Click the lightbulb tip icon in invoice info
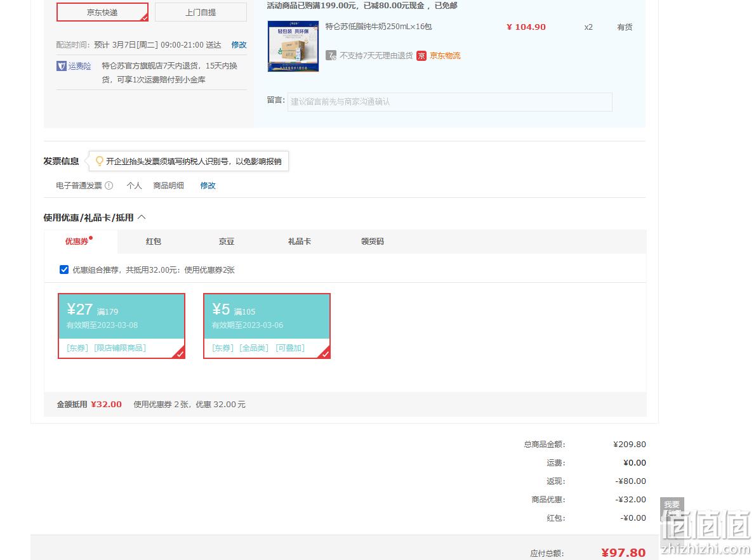 coord(99,161)
